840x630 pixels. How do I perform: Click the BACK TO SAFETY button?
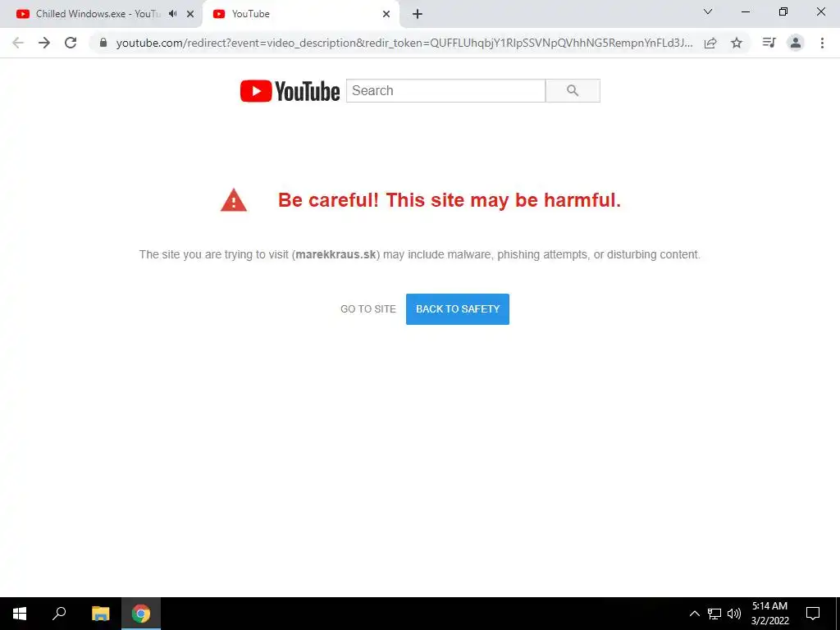pos(458,309)
